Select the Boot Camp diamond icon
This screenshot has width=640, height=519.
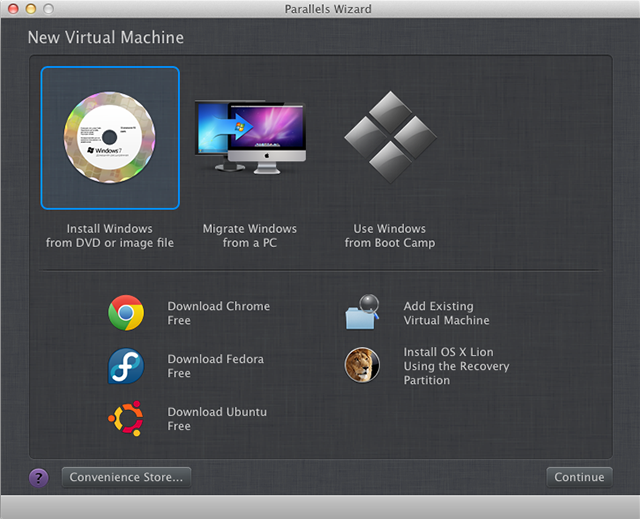(390, 138)
